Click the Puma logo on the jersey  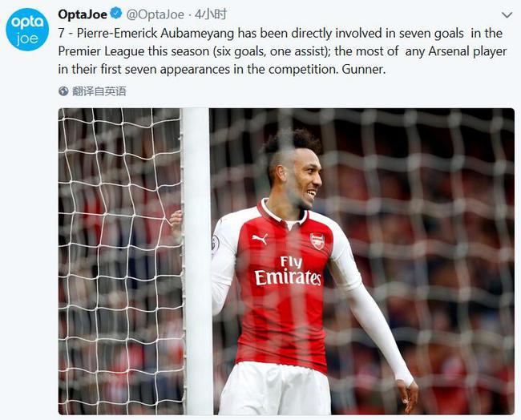pyautogui.click(x=260, y=239)
